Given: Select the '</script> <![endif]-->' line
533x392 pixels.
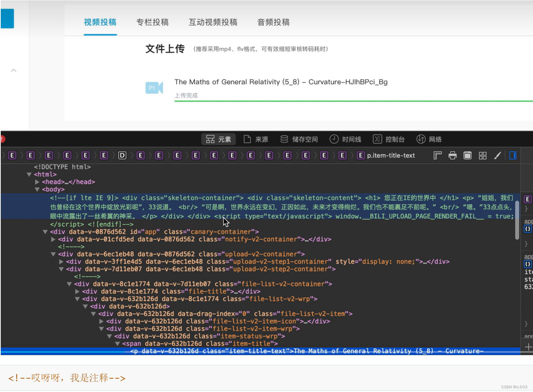Looking at the screenshot, I should pyautogui.click(x=92, y=224).
